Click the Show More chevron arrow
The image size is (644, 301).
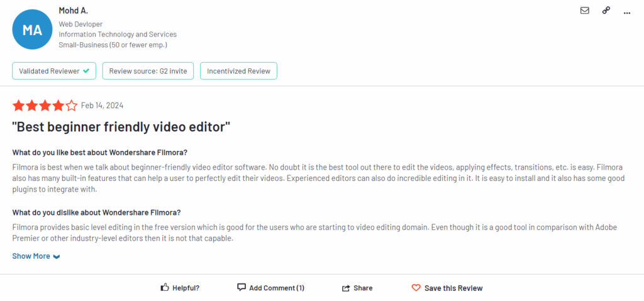(57, 256)
